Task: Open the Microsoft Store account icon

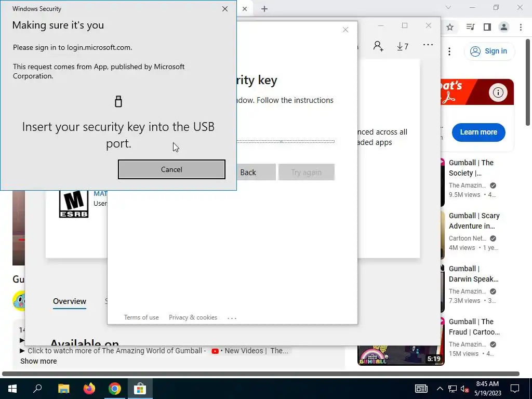Action: coord(378,46)
